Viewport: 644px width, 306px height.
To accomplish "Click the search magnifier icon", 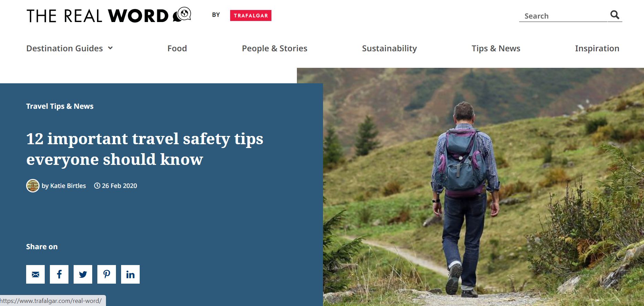I will click(x=615, y=15).
